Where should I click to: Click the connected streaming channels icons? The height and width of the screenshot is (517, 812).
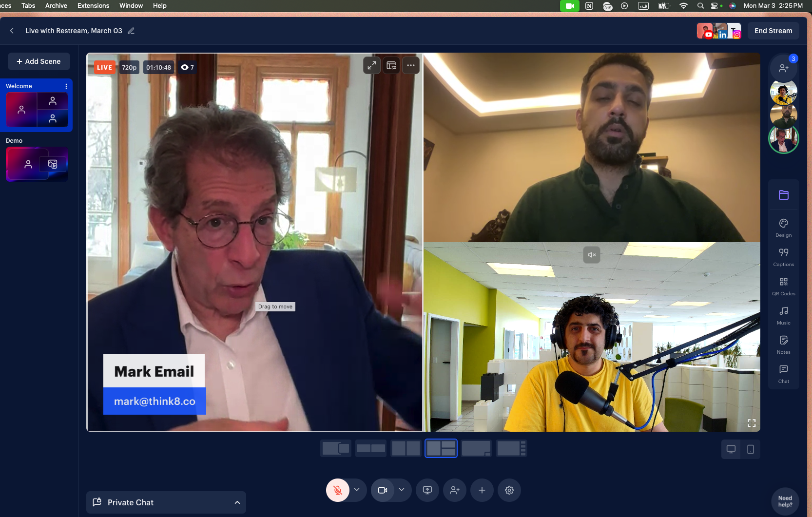click(x=719, y=31)
